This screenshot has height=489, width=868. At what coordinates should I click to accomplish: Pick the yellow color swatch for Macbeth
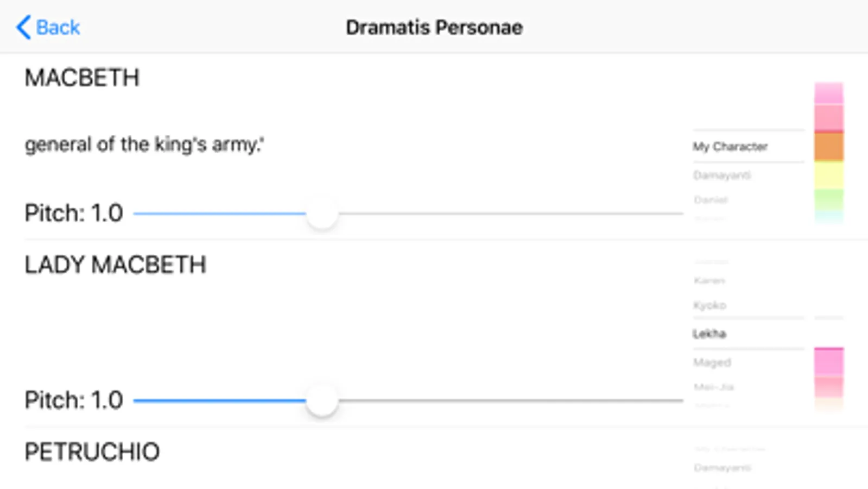pyautogui.click(x=829, y=175)
